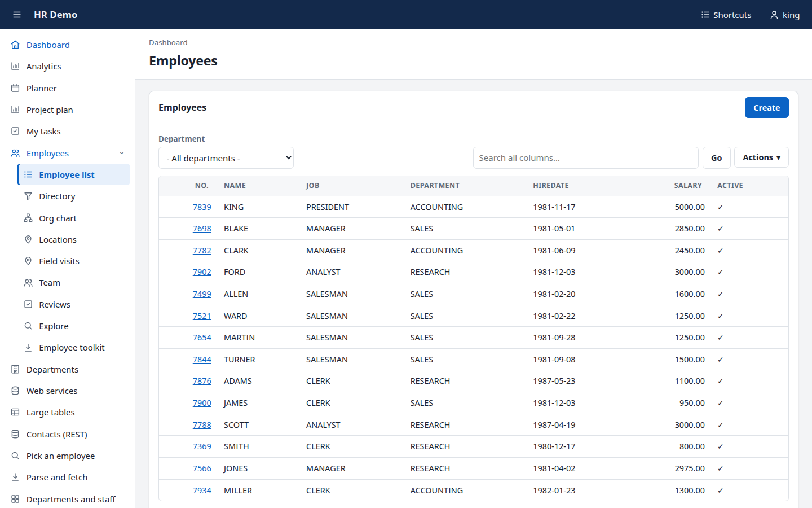The height and width of the screenshot is (508, 812).
Task: Click the Dashboard breadcrumb link
Action: click(168, 42)
